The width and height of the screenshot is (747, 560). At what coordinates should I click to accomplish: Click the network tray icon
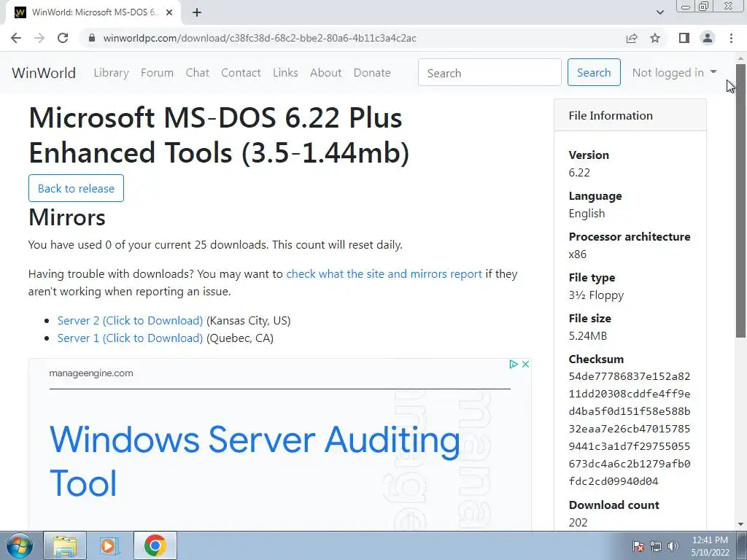tap(656, 546)
